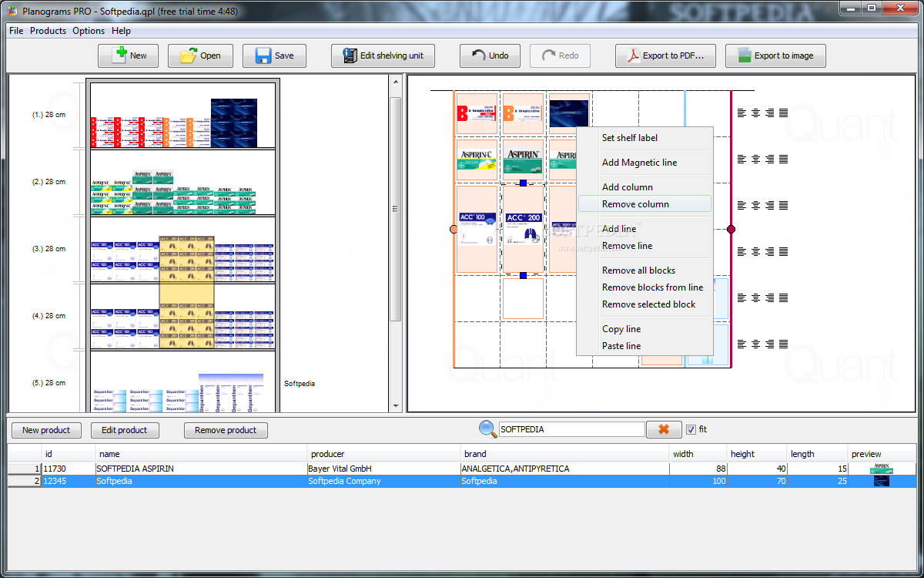The width and height of the screenshot is (924, 578).
Task: Select the SOFTPEDIA ASPIRIN table row
Action: (462, 469)
